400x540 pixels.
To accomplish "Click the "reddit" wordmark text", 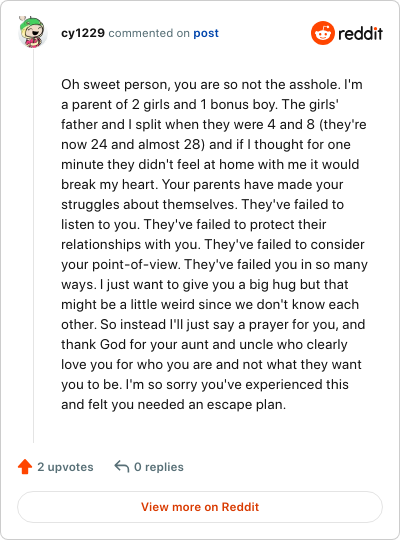I will [360, 33].
